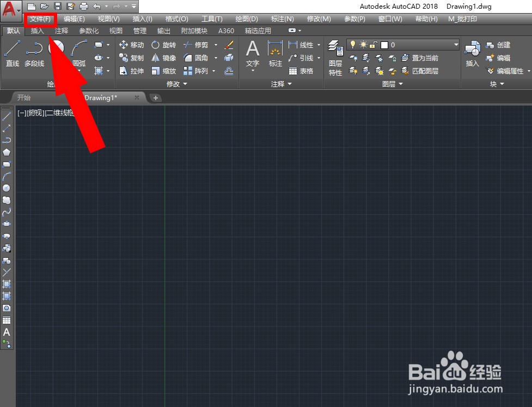
Task: Open 图层特性 layer properties manager
Action: coord(335,58)
